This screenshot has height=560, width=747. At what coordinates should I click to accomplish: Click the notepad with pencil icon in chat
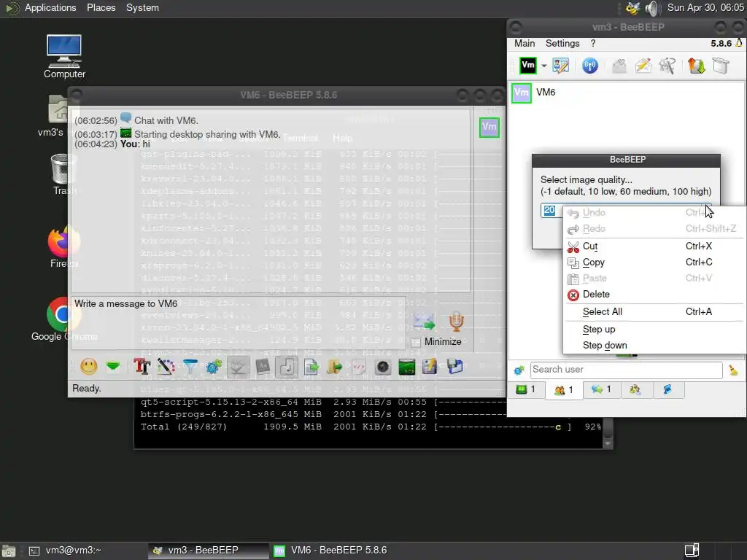(x=430, y=367)
